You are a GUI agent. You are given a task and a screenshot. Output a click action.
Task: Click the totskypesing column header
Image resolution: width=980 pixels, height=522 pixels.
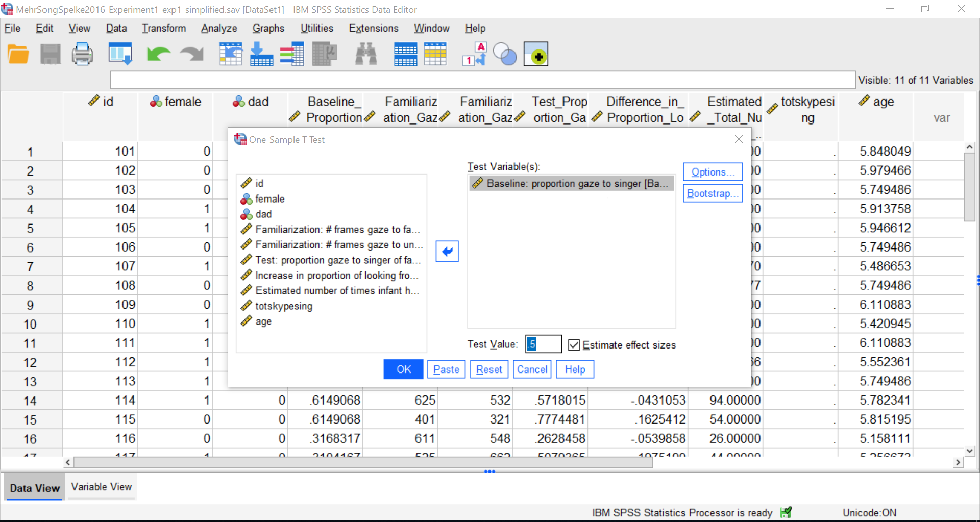click(x=801, y=116)
